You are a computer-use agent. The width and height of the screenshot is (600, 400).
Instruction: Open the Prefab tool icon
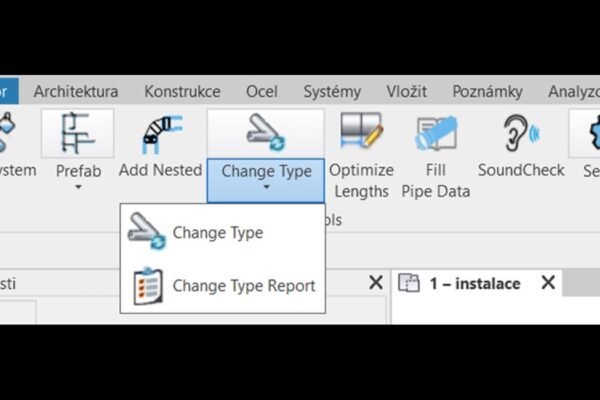[78, 133]
